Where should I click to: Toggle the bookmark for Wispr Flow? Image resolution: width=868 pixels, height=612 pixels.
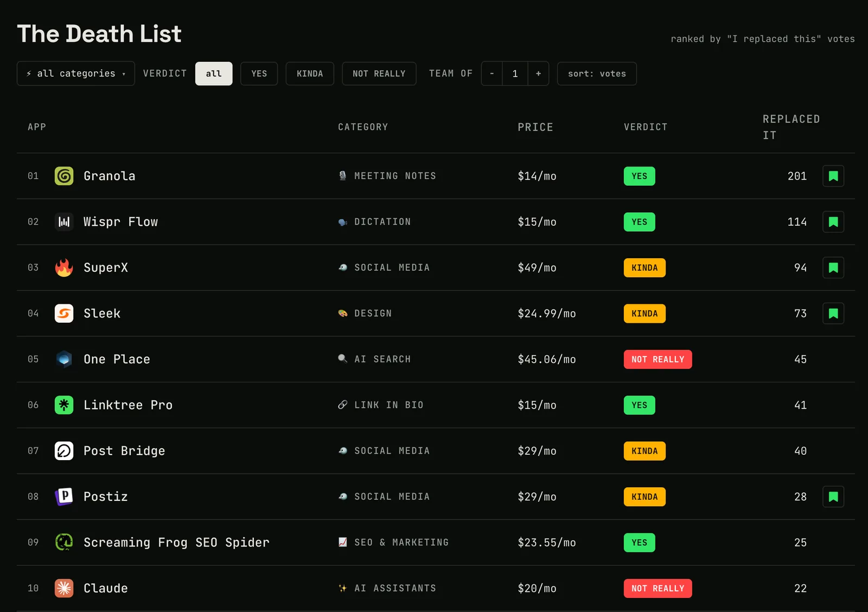point(833,221)
